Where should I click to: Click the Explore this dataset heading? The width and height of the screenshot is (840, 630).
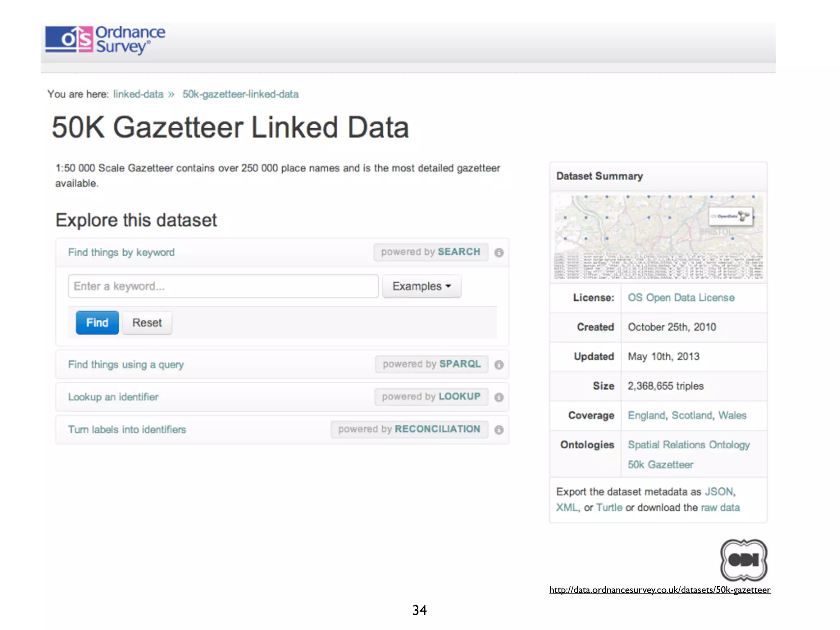(136, 220)
